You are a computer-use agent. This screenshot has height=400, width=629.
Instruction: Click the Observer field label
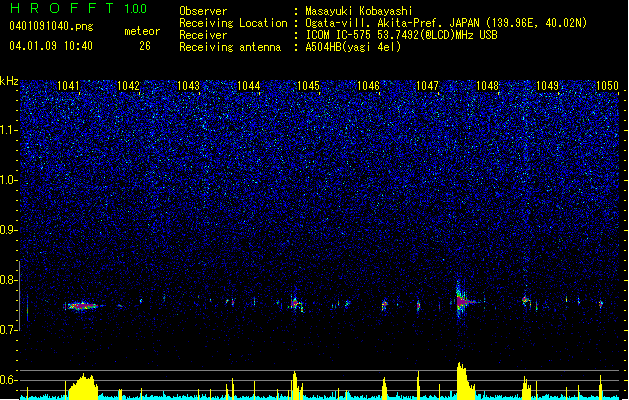click(203, 11)
